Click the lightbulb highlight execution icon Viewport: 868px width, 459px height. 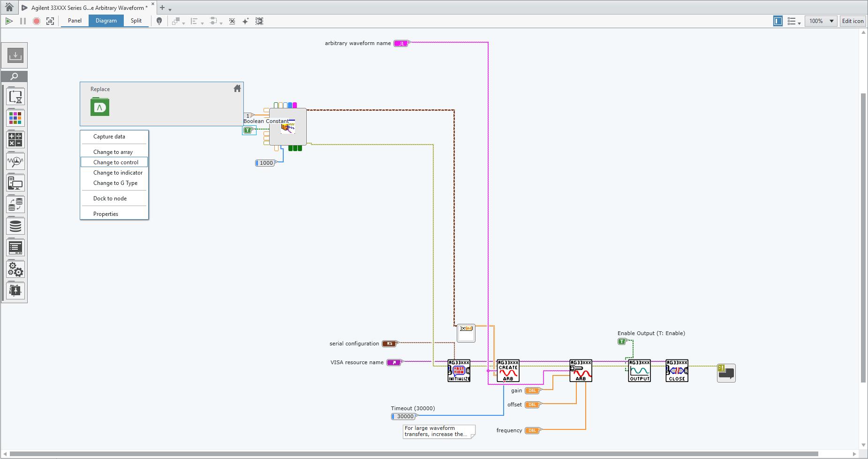point(159,21)
